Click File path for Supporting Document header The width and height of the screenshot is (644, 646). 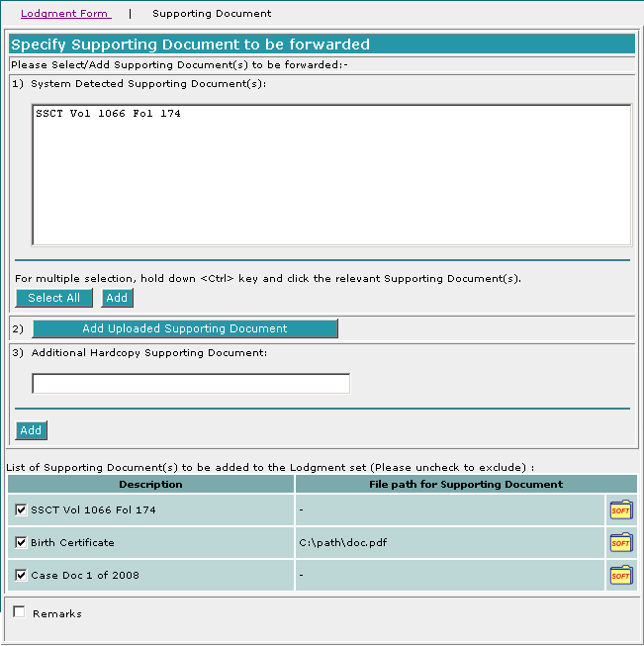[x=464, y=485]
